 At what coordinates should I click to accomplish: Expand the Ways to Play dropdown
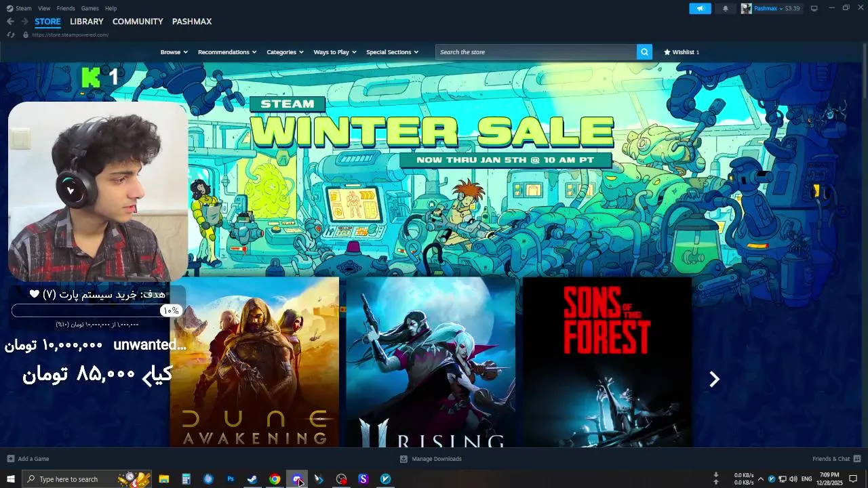tap(335, 52)
